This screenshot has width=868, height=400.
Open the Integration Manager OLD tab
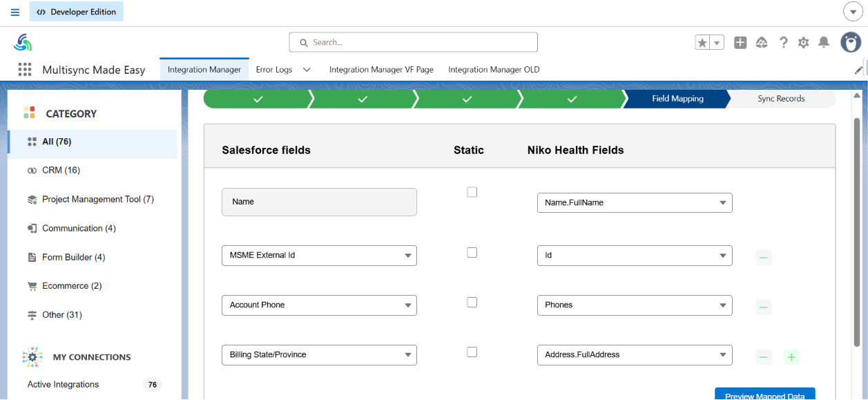point(494,70)
